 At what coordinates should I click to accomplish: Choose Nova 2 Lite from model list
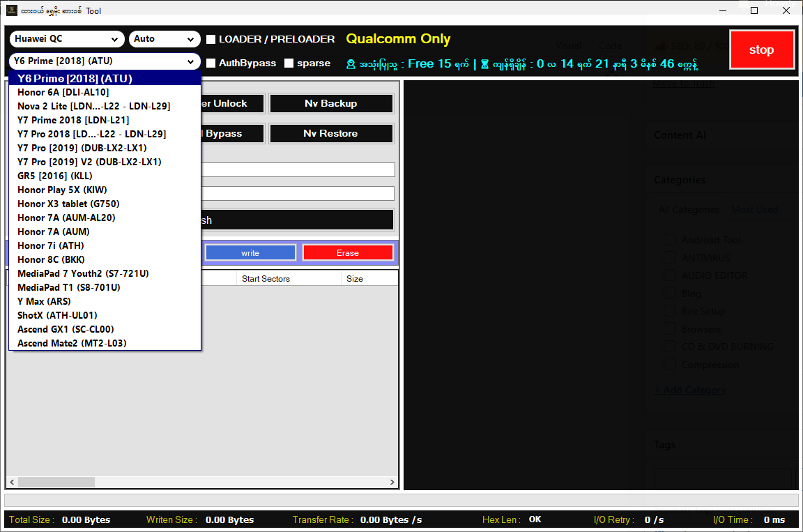coord(93,106)
